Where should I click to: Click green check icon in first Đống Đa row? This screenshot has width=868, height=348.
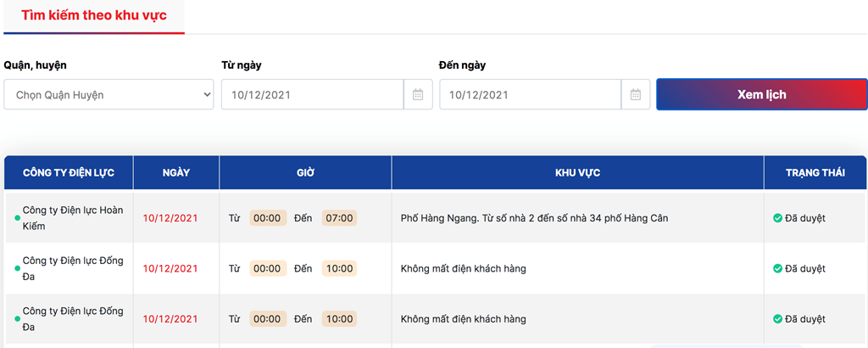click(777, 269)
